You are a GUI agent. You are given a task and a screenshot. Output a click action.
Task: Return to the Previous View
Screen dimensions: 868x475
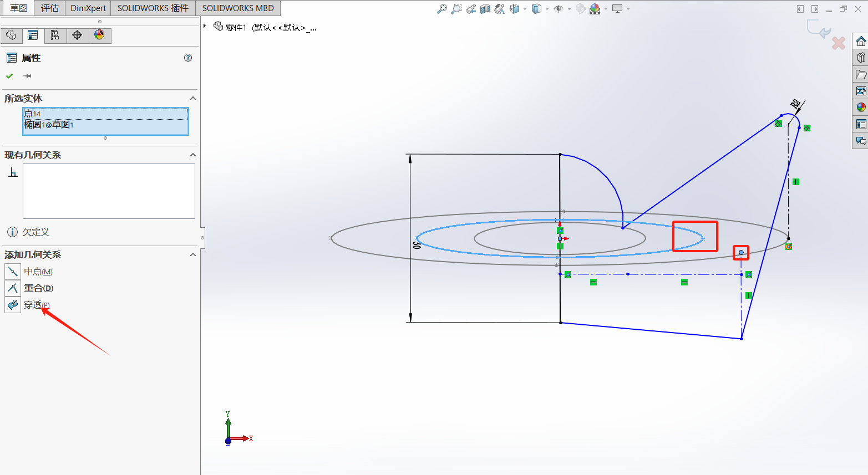471,9
